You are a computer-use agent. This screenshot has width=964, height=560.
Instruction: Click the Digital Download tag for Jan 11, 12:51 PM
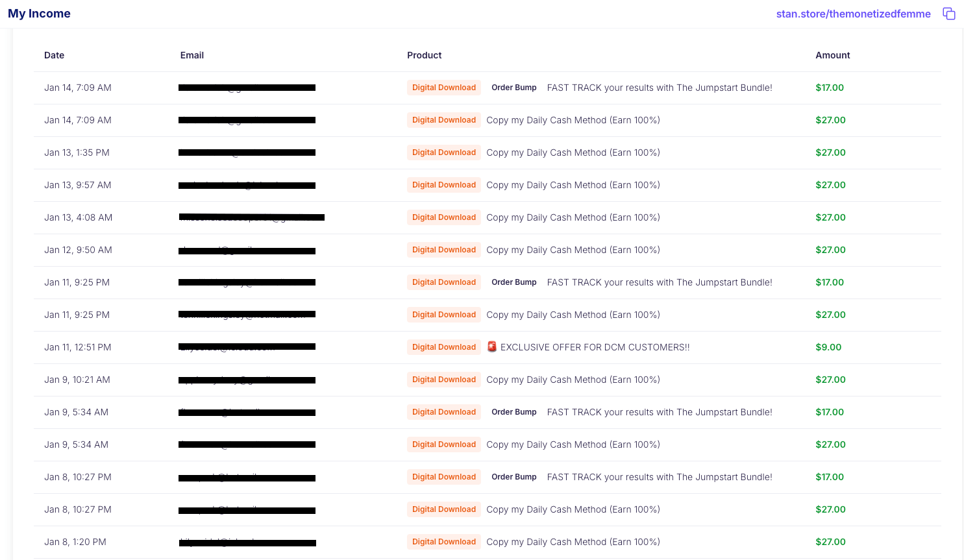(x=444, y=347)
